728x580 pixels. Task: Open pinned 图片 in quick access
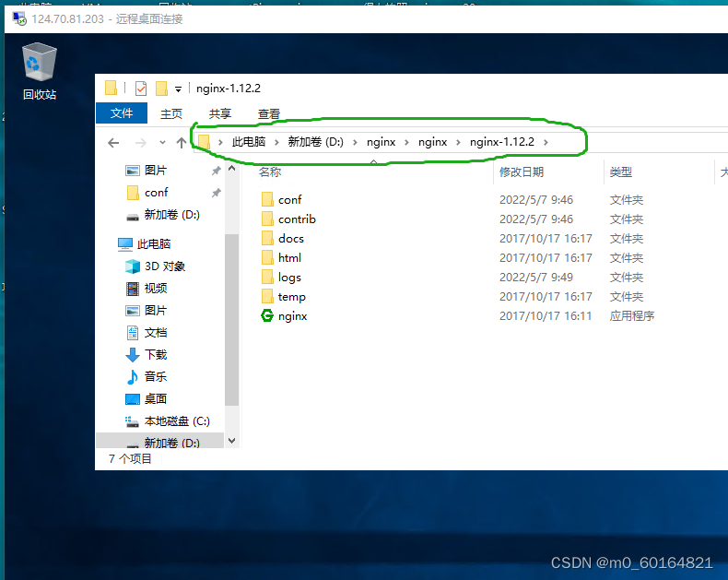[x=156, y=170]
